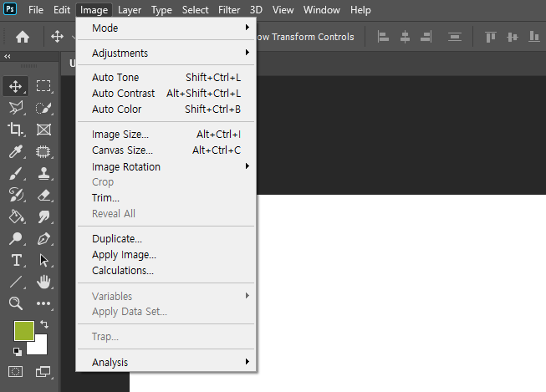Select the Pen tool
This screenshot has height=392, width=546.
[43, 238]
